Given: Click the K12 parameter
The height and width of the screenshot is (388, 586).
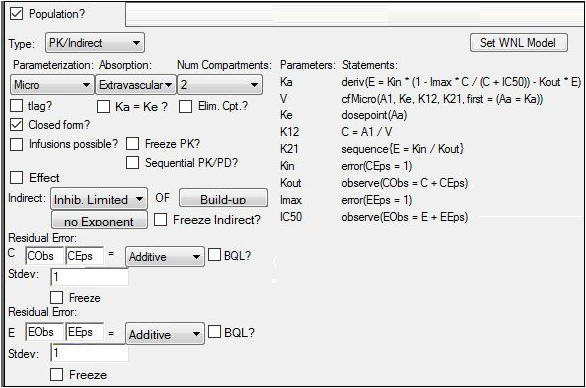Looking at the screenshot, I should (x=290, y=132).
